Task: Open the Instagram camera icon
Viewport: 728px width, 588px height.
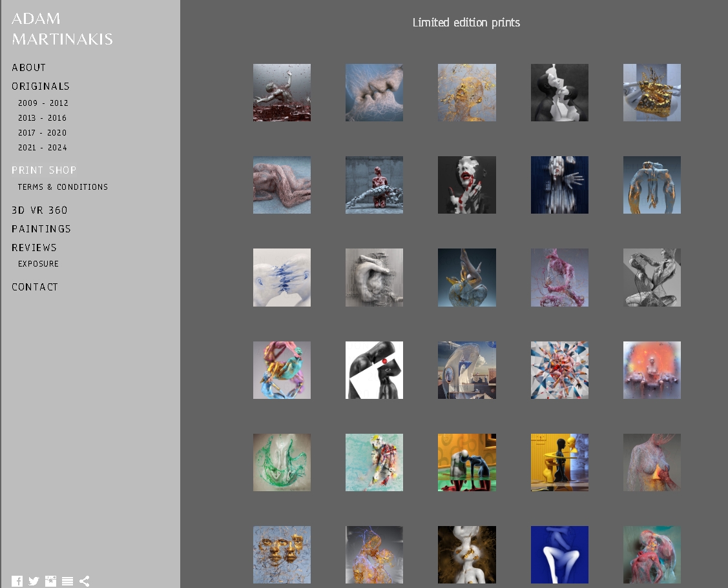Action: click(x=50, y=581)
